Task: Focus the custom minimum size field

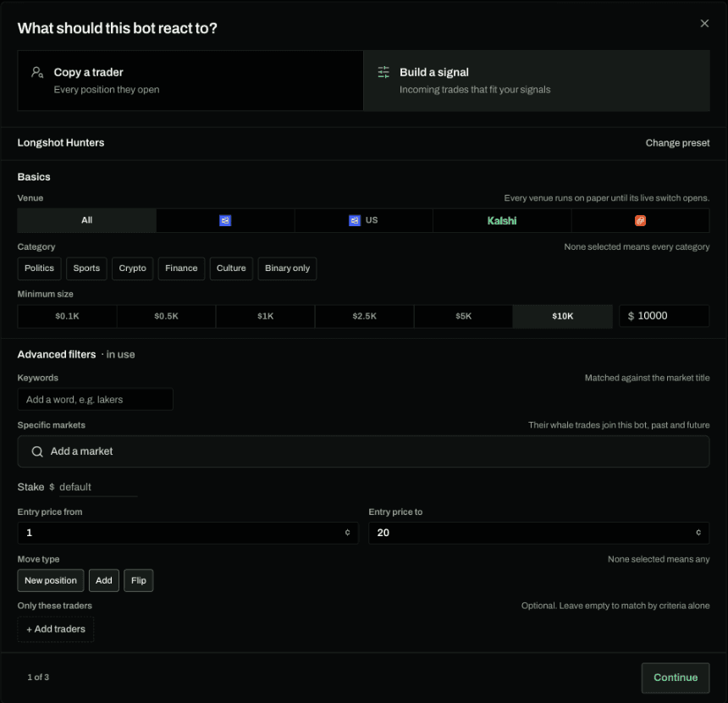Action: click(664, 316)
